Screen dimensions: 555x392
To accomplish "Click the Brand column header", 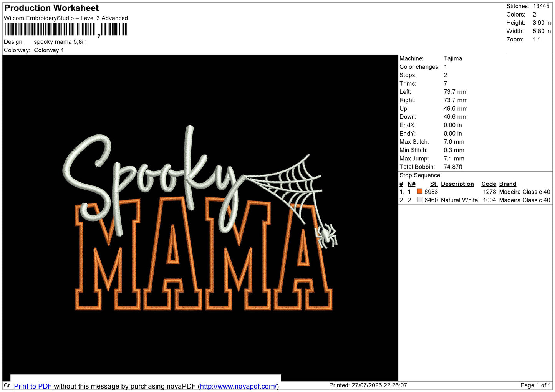I will (x=507, y=184).
